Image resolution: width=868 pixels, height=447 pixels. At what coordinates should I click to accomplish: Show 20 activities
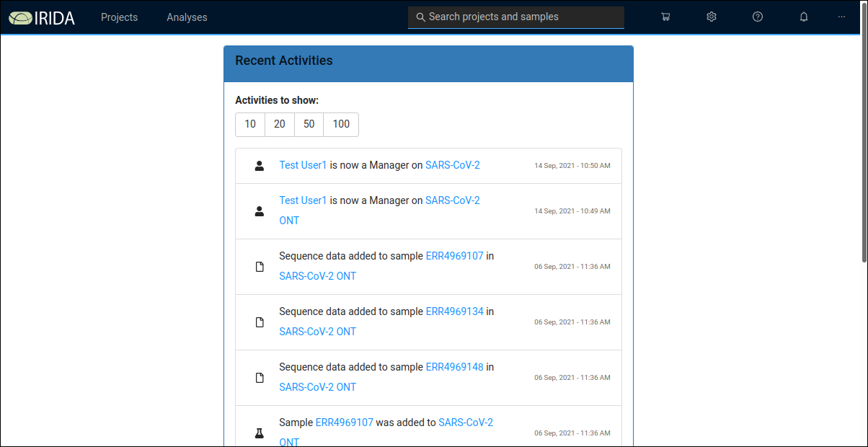click(280, 124)
